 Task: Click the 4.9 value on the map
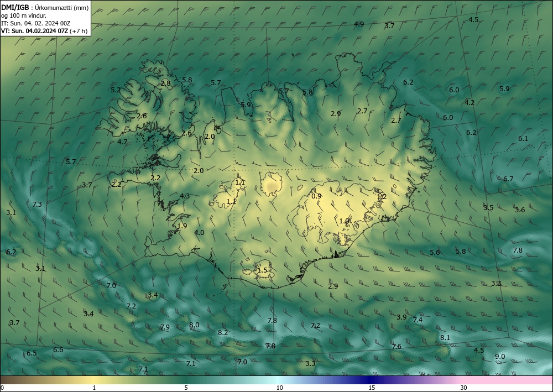[x=359, y=24]
